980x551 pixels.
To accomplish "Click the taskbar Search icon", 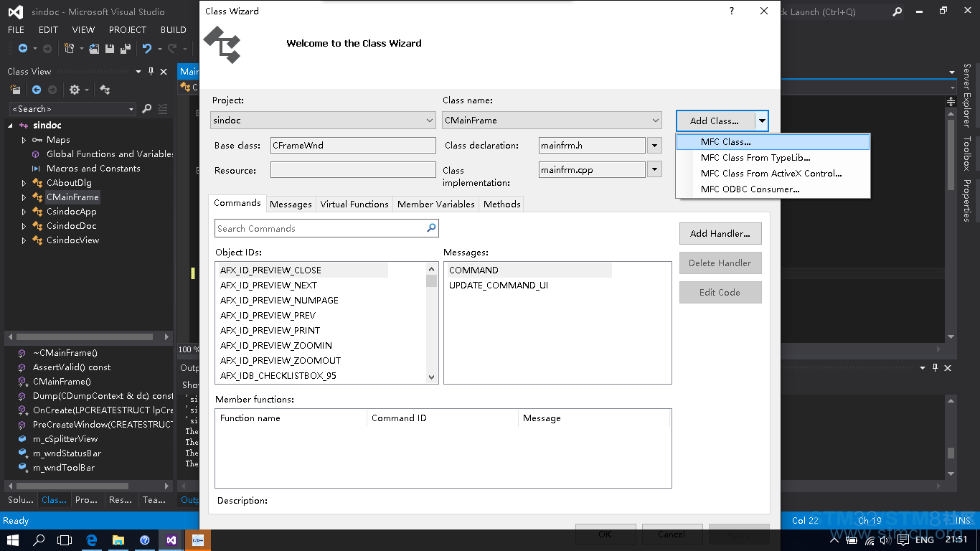I will click(x=39, y=540).
